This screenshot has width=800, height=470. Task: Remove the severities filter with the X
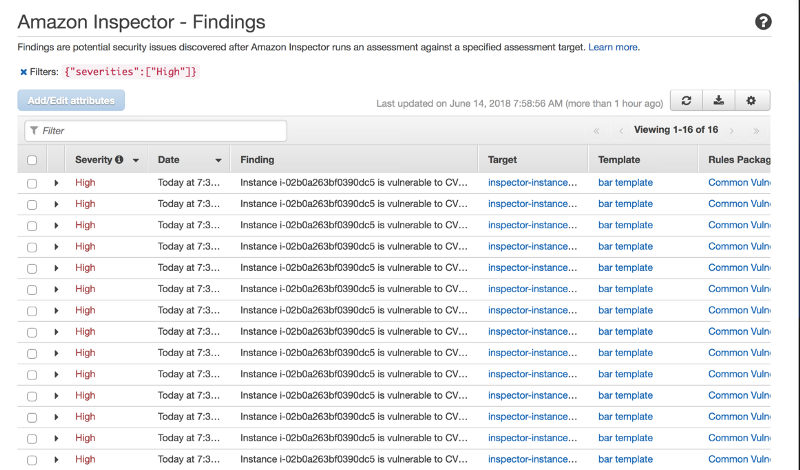[x=23, y=72]
